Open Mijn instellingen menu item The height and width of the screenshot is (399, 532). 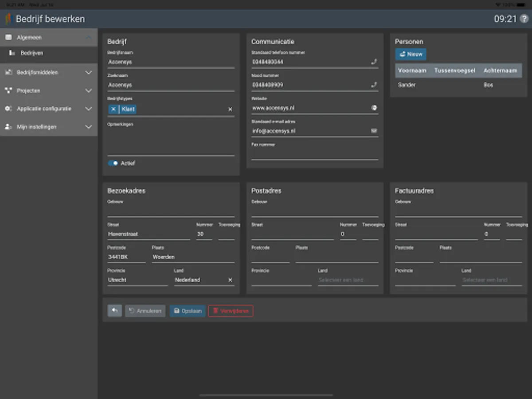(x=49, y=127)
